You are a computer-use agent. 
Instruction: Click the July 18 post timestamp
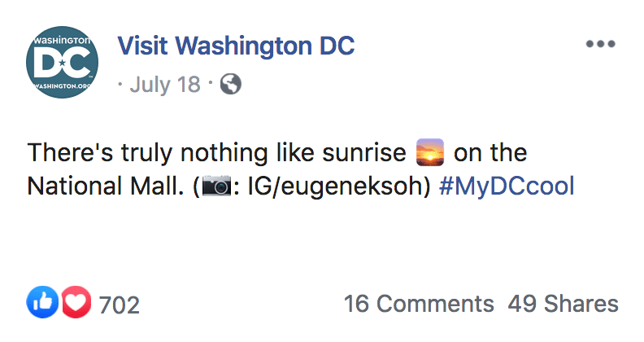164,84
